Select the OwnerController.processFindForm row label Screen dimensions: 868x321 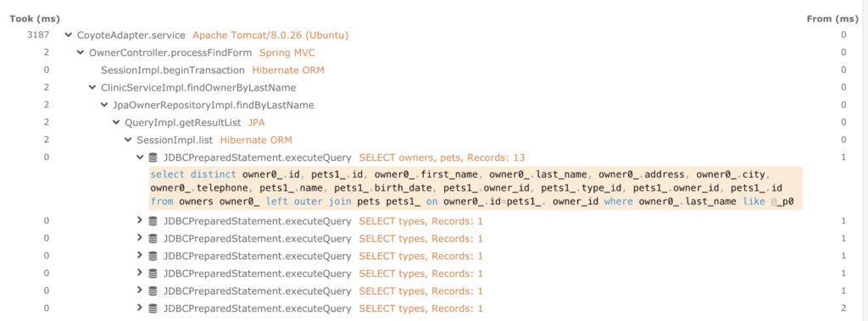170,53
